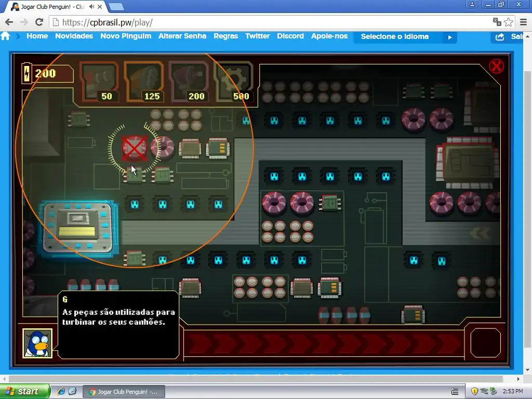The height and width of the screenshot is (399, 532).
Task: Go back in browser history
Action: (x=9, y=22)
